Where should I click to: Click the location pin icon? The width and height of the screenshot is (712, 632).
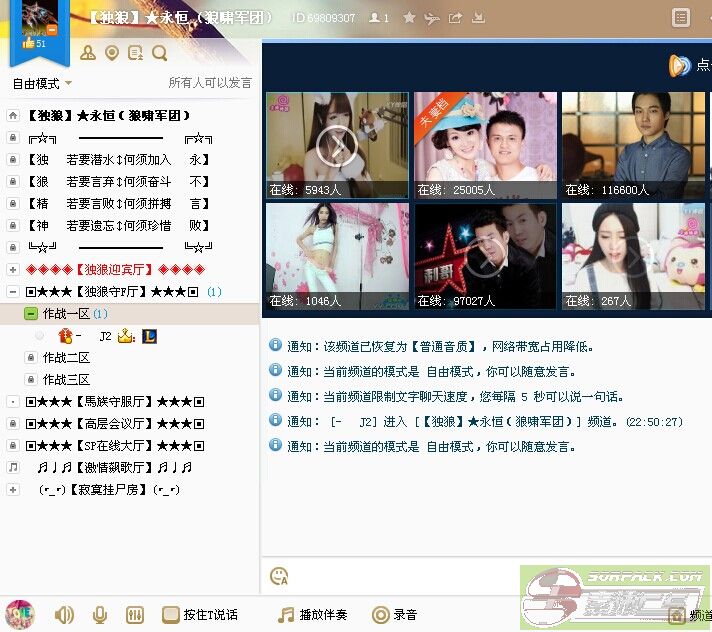point(112,53)
